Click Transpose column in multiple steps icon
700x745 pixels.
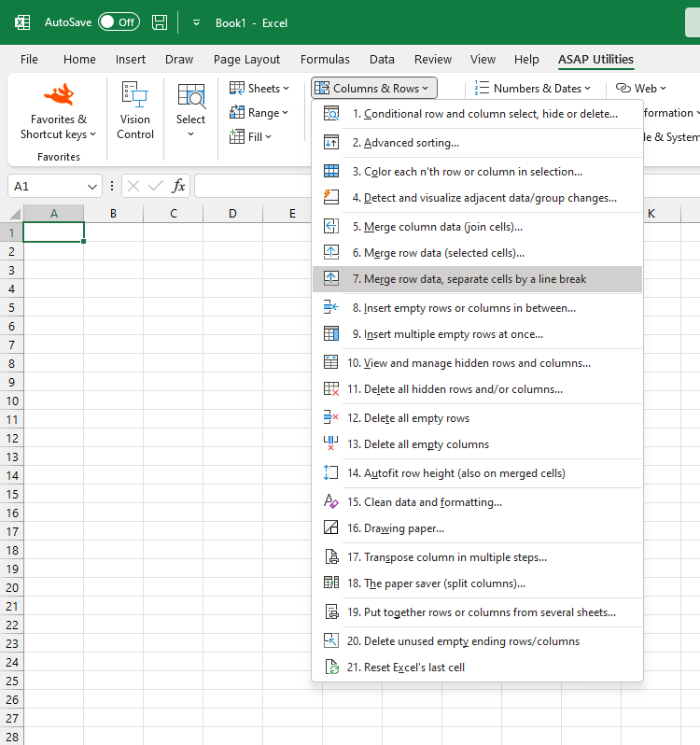[331, 557]
